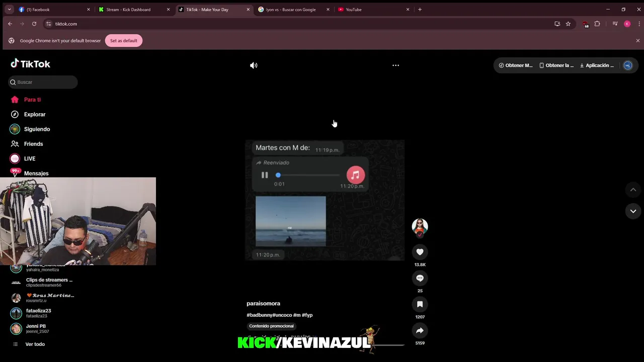Bookmark this page star icon
This screenshot has width=644, height=362.
point(568,24)
